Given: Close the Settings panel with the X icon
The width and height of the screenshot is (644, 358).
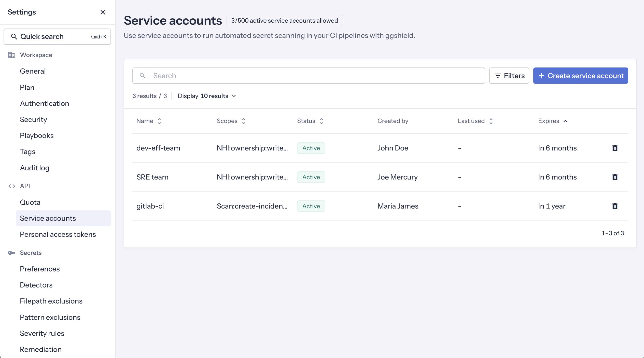Looking at the screenshot, I should tap(103, 12).
